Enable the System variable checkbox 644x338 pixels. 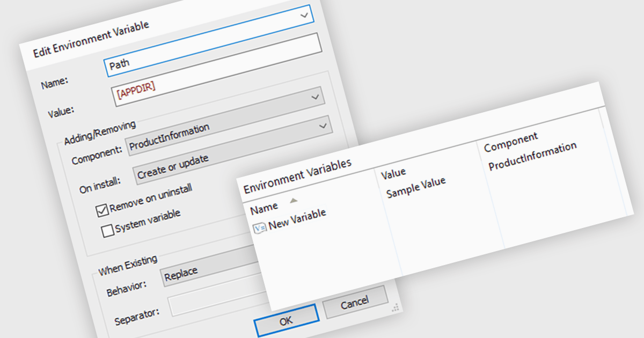[108, 230]
